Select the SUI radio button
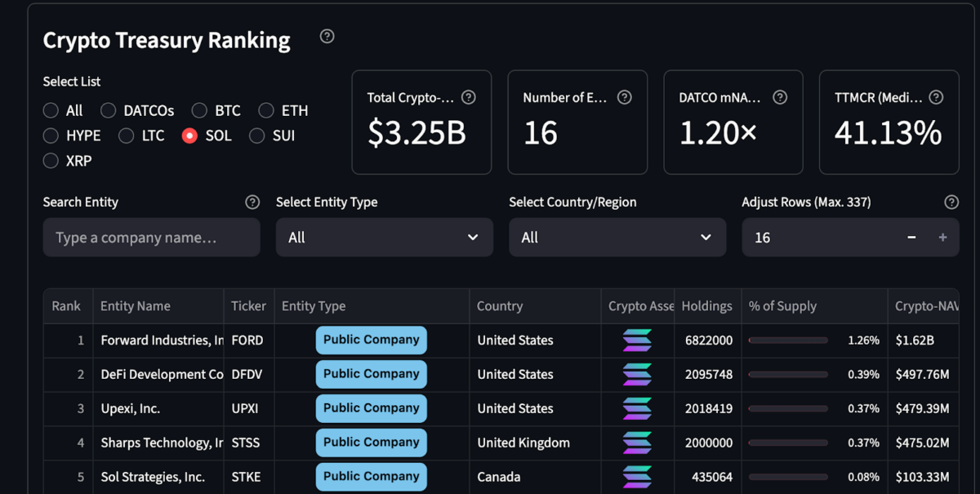This screenshot has height=494, width=980. tap(257, 136)
